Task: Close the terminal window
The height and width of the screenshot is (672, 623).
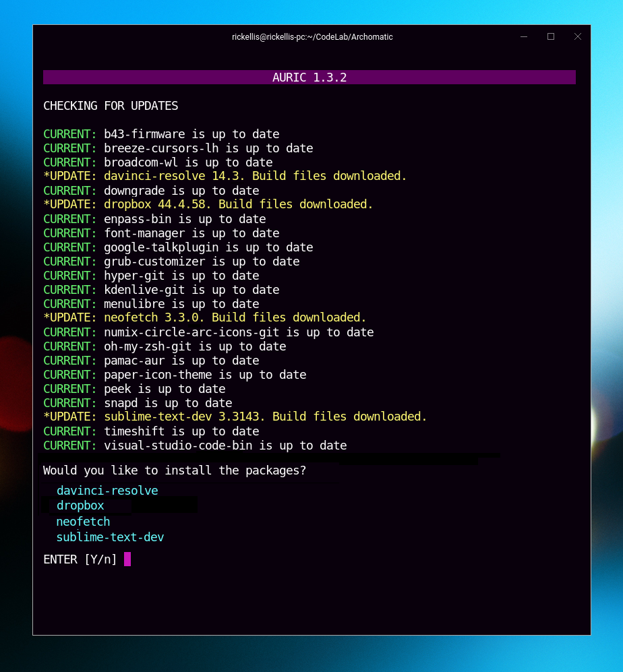Action: (578, 37)
